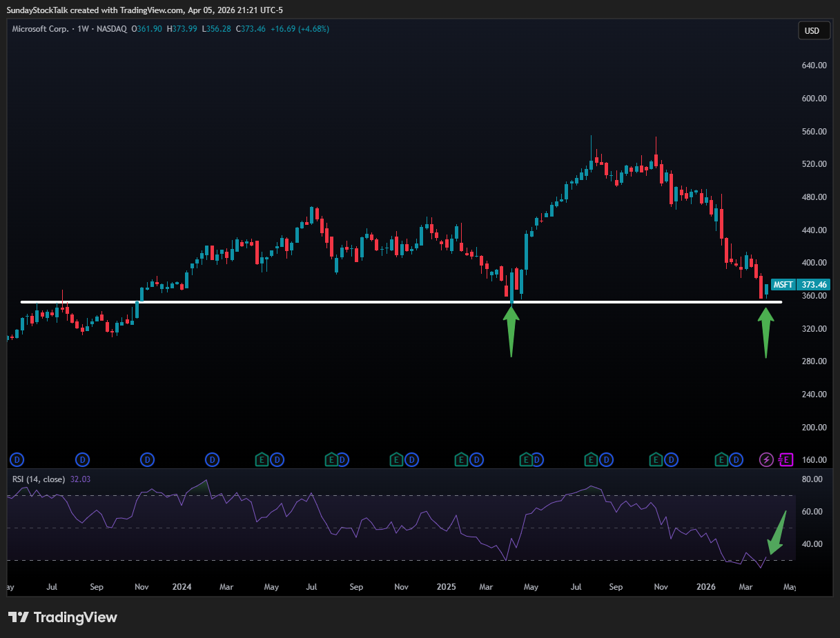The height and width of the screenshot is (638, 840).
Task: Click the high value H373.99
Action: (182, 29)
